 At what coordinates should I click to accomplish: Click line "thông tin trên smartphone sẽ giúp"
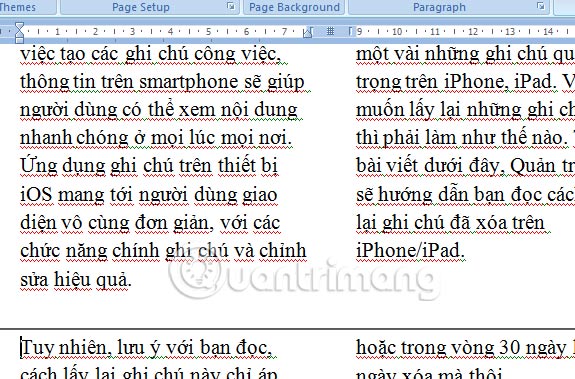162,82
